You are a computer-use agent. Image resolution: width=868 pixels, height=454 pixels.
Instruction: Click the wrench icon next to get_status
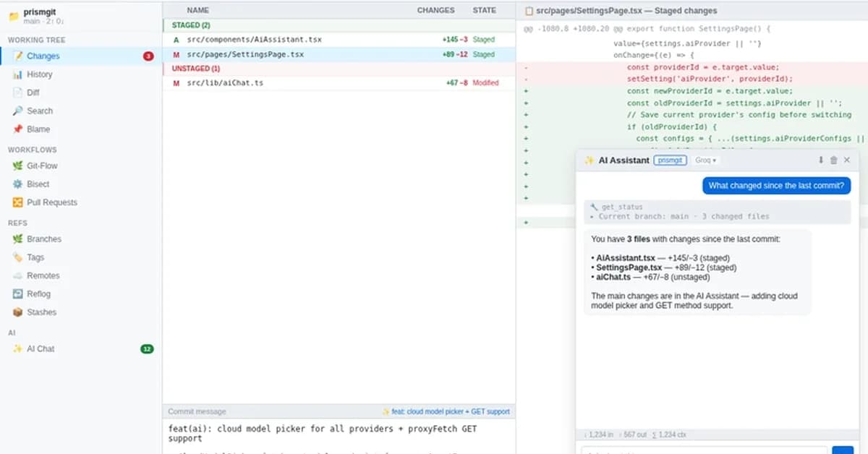click(595, 207)
